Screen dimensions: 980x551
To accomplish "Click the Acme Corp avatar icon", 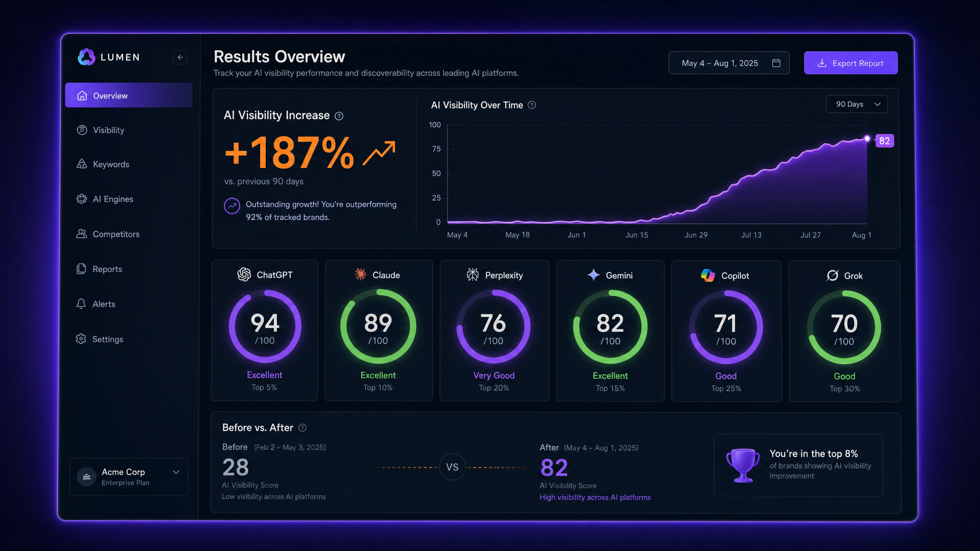I will 87,476.
